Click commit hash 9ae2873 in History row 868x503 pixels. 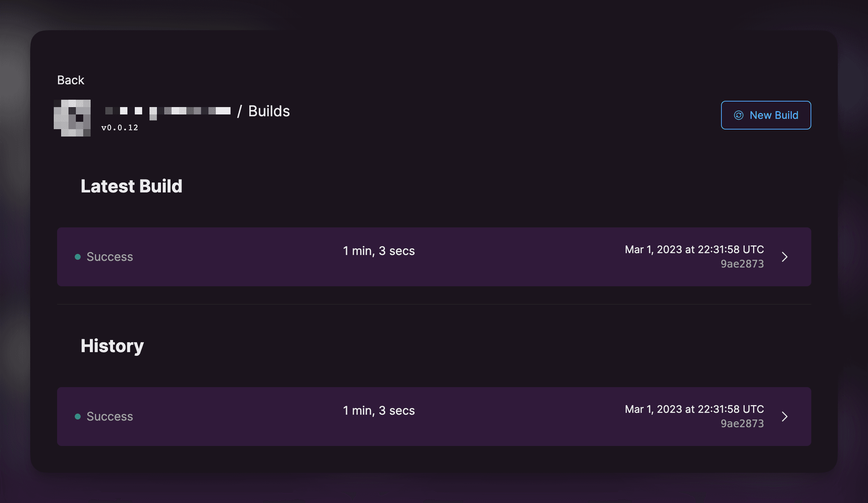pyautogui.click(x=742, y=424)
